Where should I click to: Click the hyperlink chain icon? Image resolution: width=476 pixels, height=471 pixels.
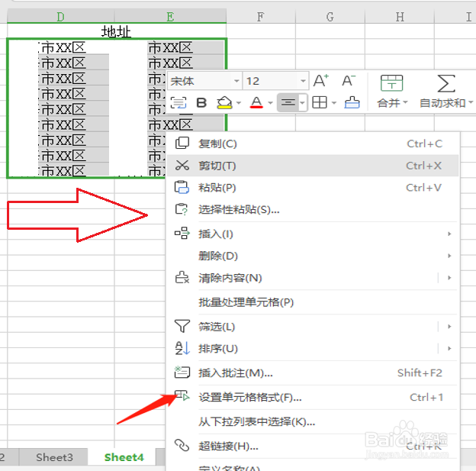coord(182,446)
